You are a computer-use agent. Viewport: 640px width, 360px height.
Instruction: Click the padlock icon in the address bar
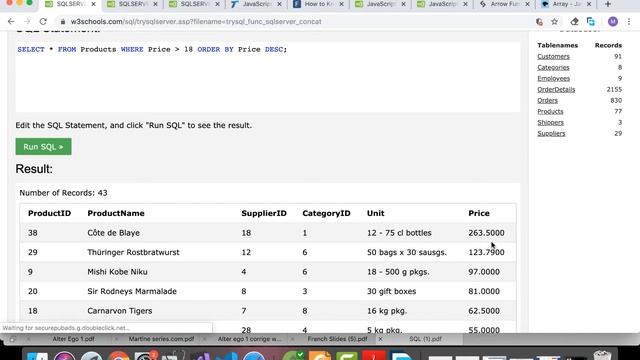pyautogui.click(x=63, y=22)
